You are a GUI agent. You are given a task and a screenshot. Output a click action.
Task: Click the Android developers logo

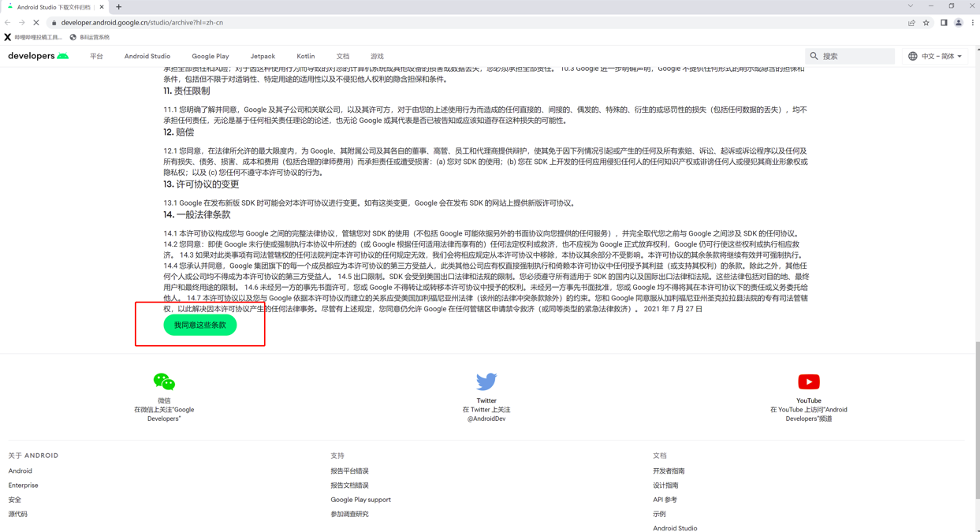pos(39,56)
